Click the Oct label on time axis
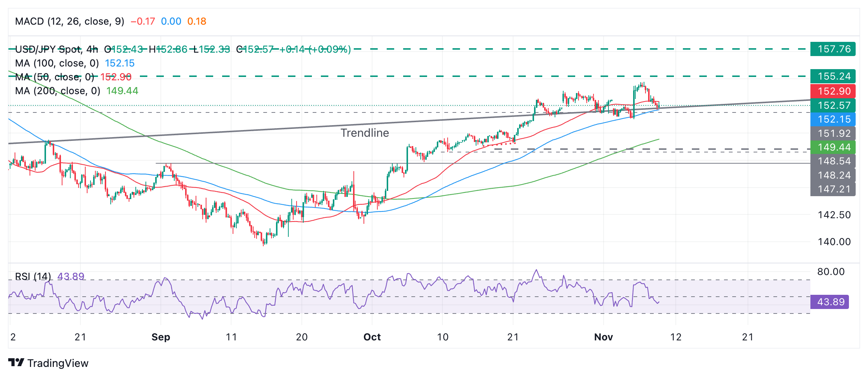The image size is (868, 377). (372, 337)
